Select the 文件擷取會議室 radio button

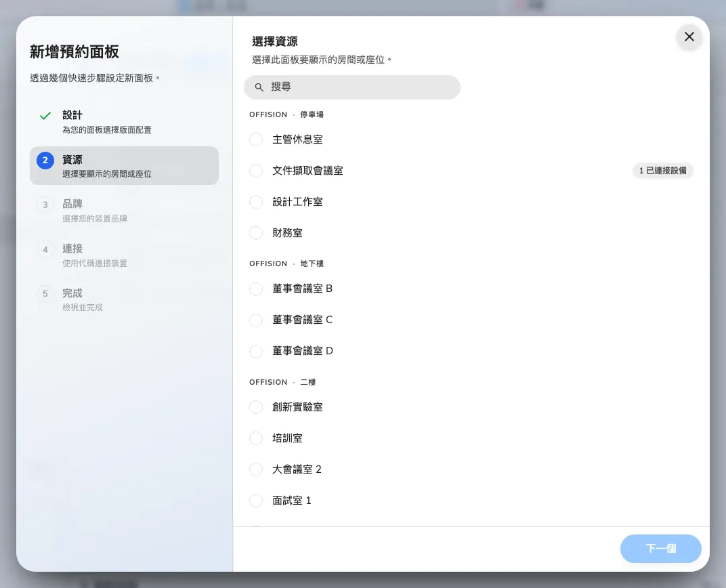point(256,171)
